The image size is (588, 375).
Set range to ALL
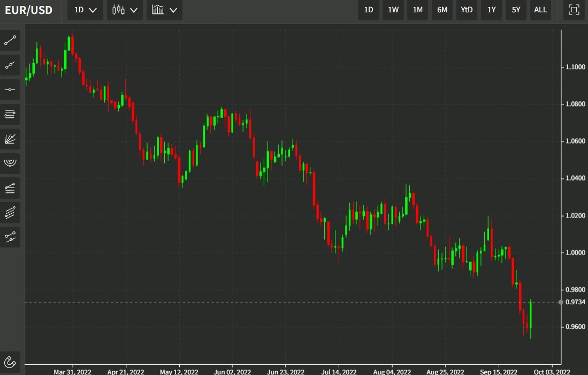[540, 10]
